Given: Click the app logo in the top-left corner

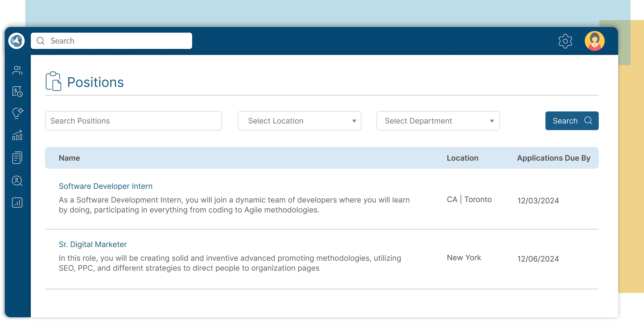Looking at the screenshot, I should pyautogui.click(x=16, y=41).
